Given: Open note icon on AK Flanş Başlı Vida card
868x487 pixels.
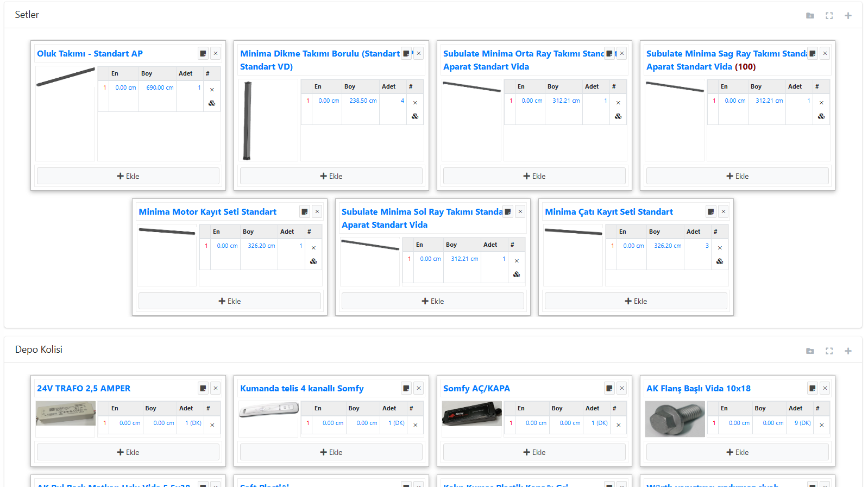Looking at the screenshot, I should pos(813,389).
